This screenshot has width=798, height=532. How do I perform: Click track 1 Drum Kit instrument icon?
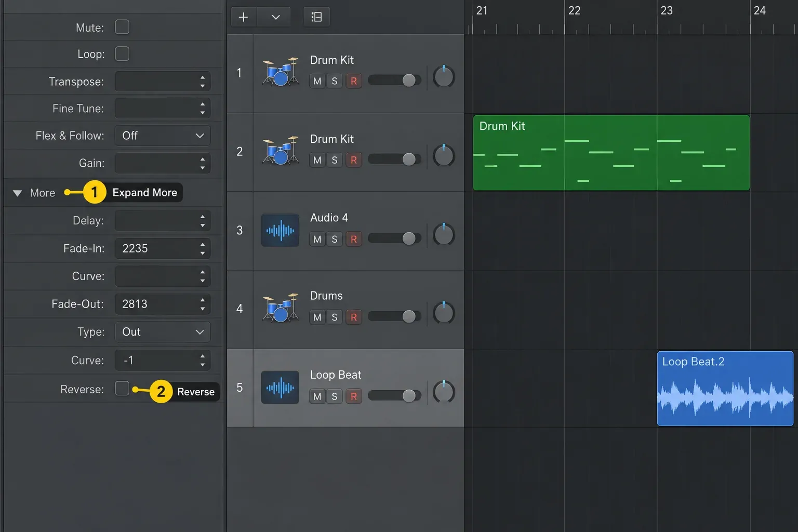(281, 72)
